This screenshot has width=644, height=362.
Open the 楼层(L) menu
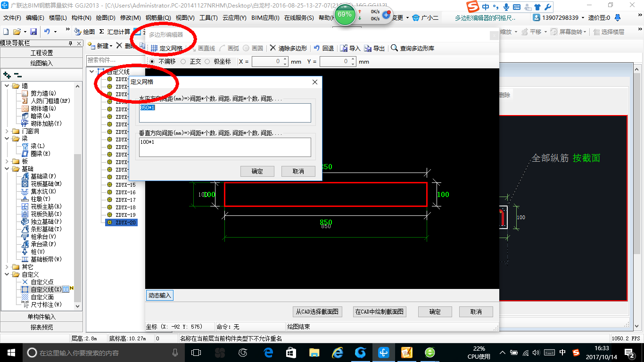(x=58, y=18)
